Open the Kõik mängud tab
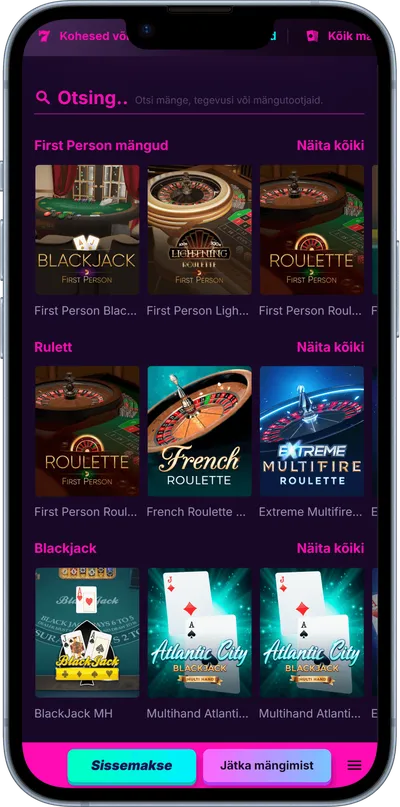The image size is (400, 807). coord(349,36)
